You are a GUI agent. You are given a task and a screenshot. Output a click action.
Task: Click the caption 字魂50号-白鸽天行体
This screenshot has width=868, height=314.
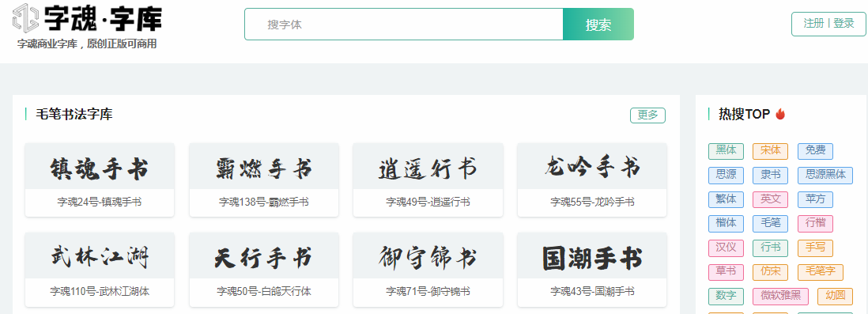click(x=263, y=291)
